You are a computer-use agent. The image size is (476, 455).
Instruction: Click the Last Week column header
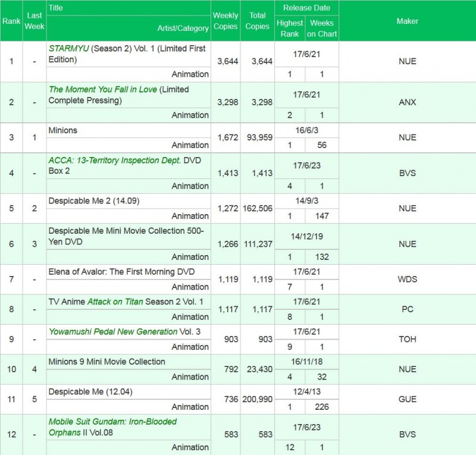pos(35,21)
